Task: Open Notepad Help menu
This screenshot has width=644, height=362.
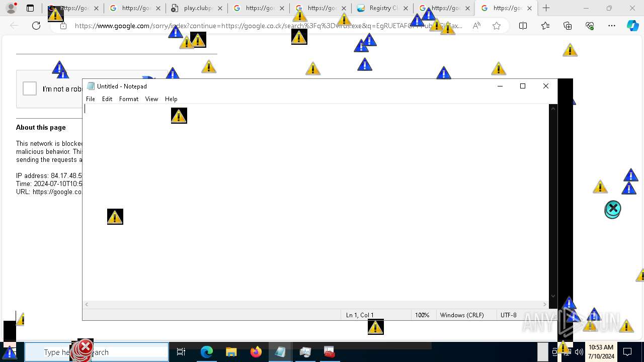Action: pos(171,99)
